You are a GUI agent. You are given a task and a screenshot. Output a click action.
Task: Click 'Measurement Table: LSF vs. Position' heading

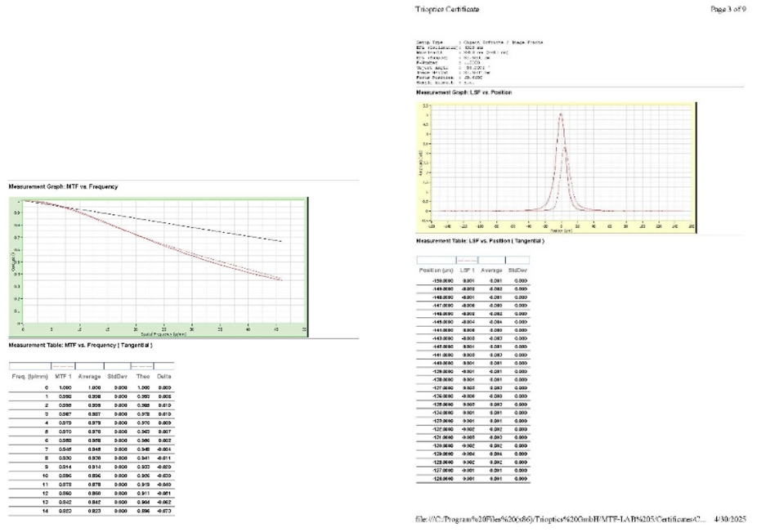point(479,240)
